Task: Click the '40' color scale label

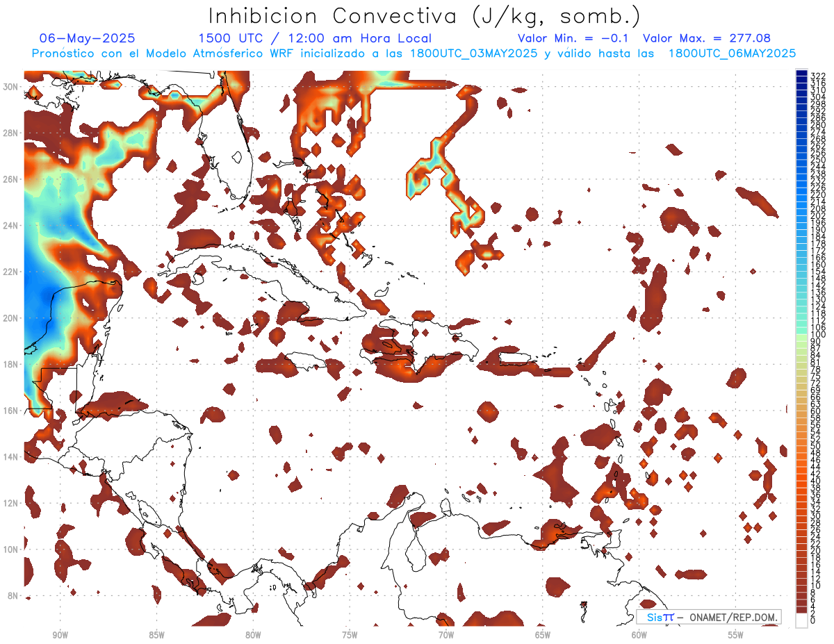Action: click(x=816, y=481)
